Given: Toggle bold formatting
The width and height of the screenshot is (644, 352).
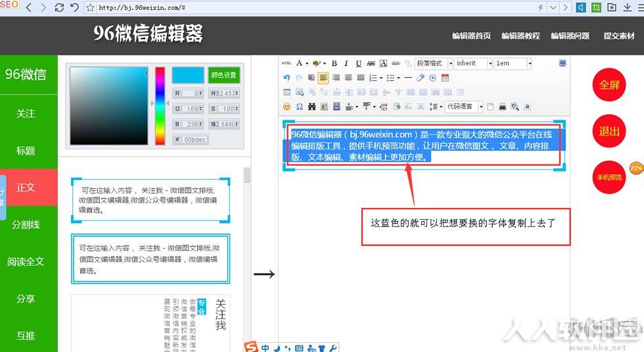Looking at the screenshot, I should (x=334, y=63).
